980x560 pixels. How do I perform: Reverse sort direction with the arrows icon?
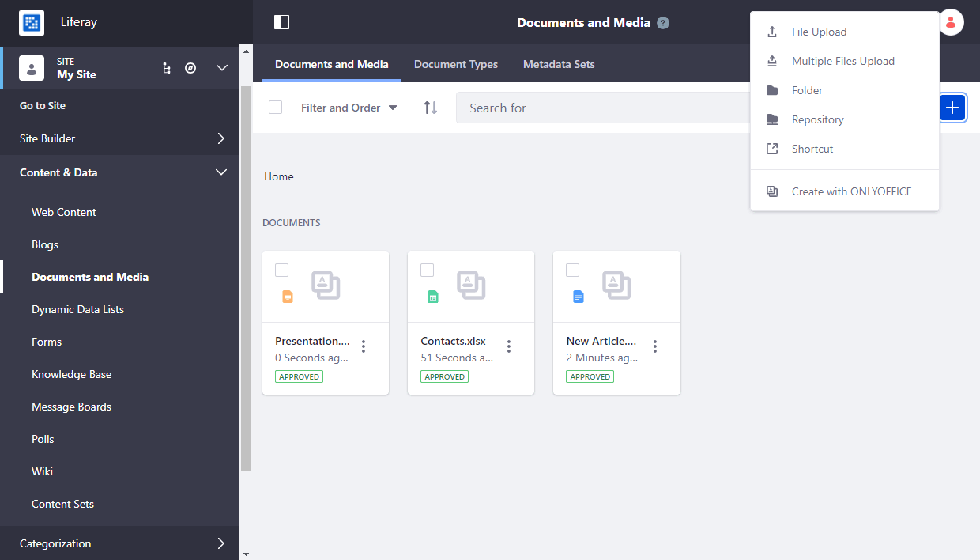[431, 108]
